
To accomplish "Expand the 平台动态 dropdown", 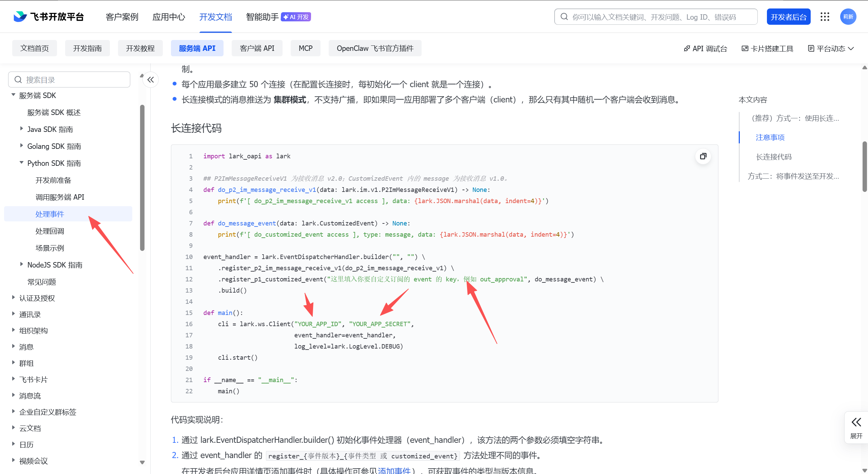I will (830, 48).
